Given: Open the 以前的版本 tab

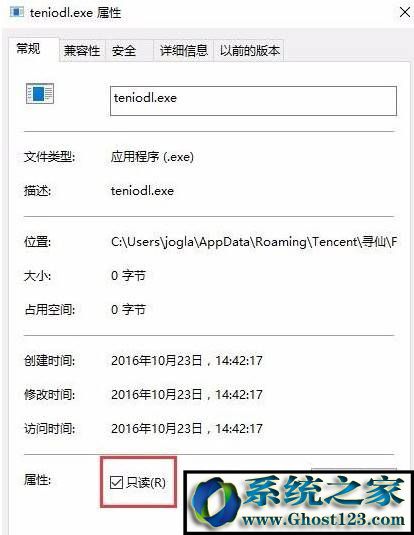Looking at the screenshot, I should [x=249, y=50].
